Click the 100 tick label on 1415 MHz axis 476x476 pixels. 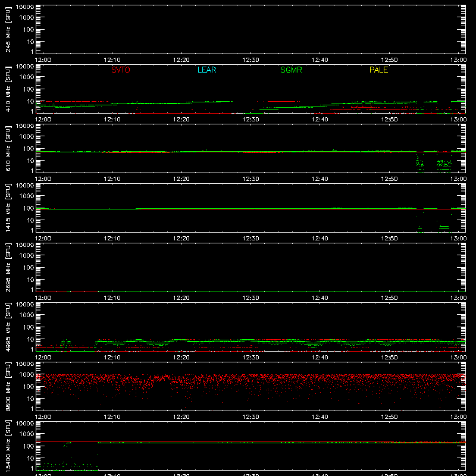pos(29,208)
